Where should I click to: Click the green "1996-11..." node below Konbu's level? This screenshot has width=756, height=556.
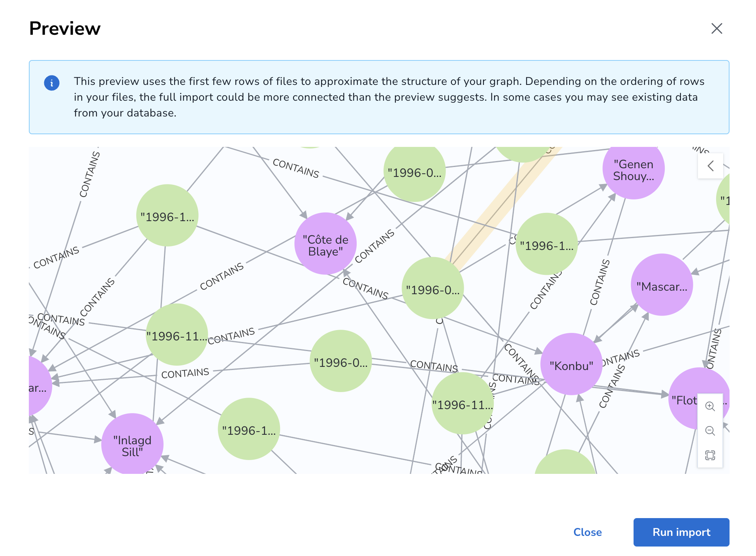coord(463,404)
